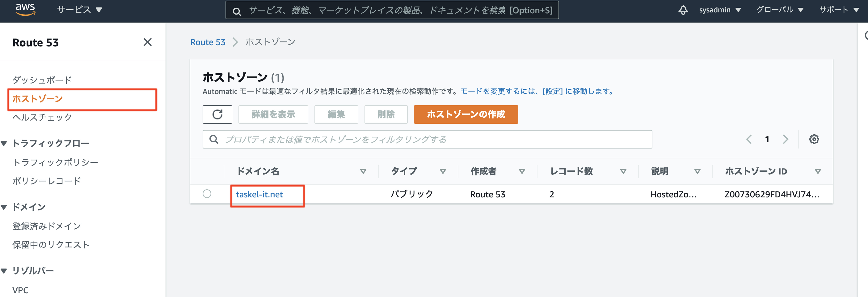Select the taskel-it.net radio button
This screenshot has width=868, height=297.
point(207,194)
